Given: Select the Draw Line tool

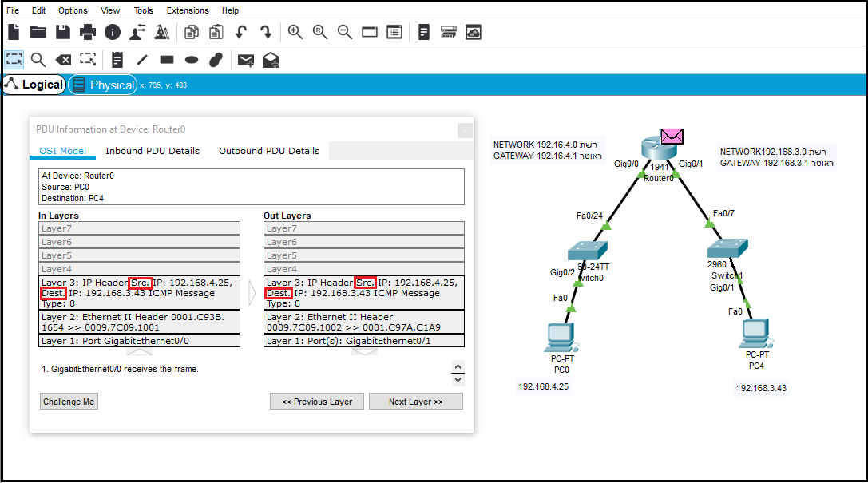Looking at the screenshot, I should pos(142,60).
